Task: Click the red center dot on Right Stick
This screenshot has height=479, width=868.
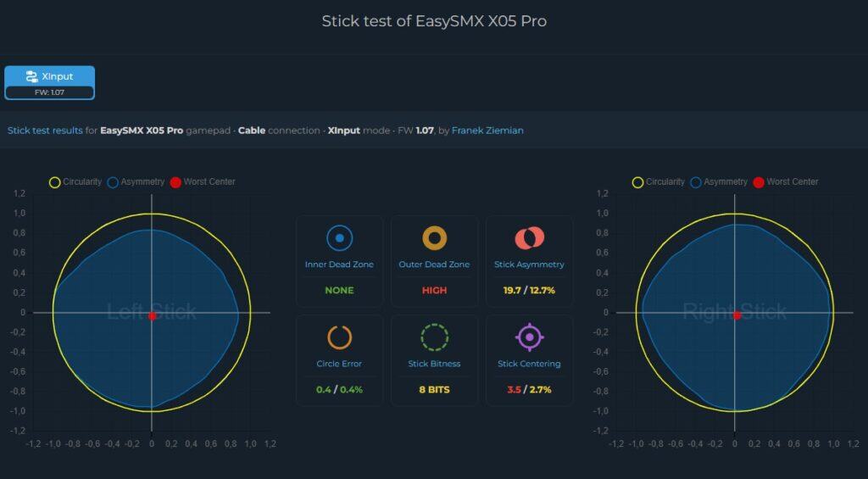Action: [737, 315]
